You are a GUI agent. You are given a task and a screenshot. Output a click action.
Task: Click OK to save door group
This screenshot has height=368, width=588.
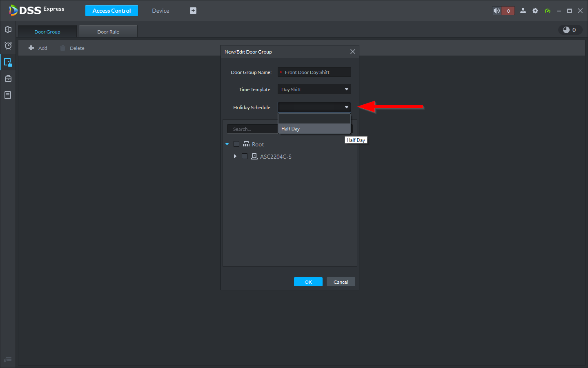point(308,282)
